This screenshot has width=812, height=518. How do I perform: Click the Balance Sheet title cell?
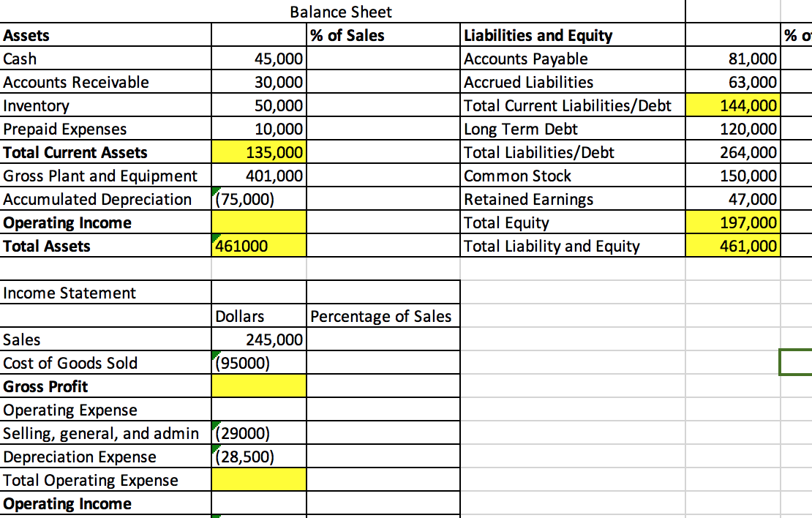(x=341, y=12)
